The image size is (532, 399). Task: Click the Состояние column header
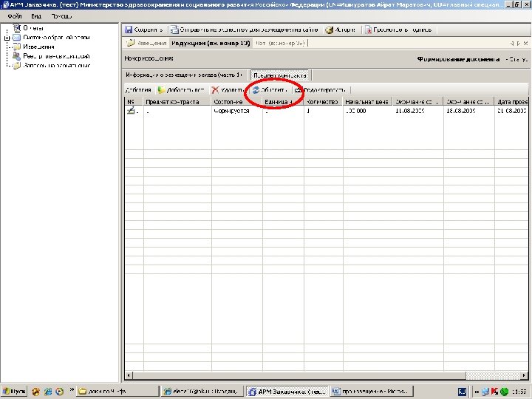point(237,102)
